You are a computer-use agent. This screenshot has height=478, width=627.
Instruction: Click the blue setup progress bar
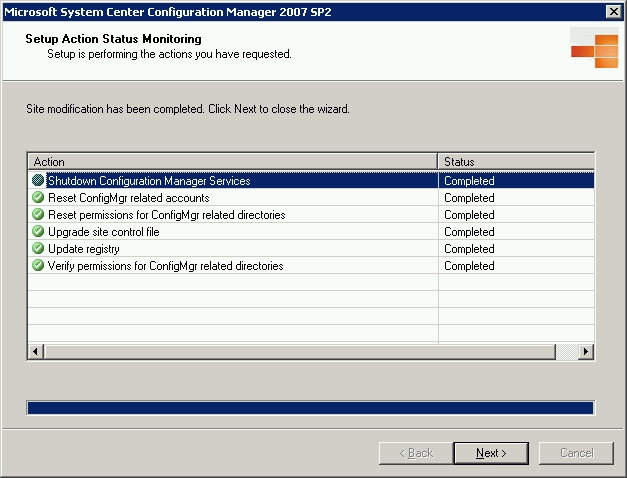[x=311, y=408]
